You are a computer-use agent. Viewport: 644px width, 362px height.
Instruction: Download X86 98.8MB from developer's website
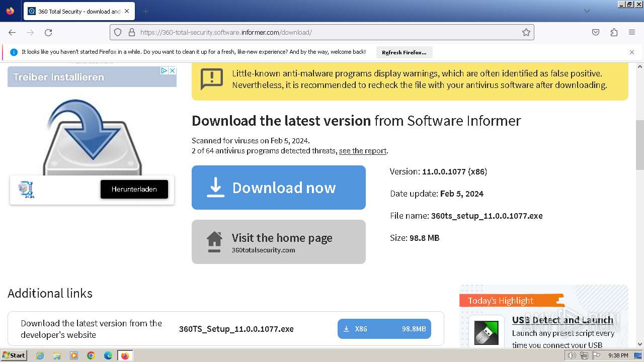pos(384,329)
